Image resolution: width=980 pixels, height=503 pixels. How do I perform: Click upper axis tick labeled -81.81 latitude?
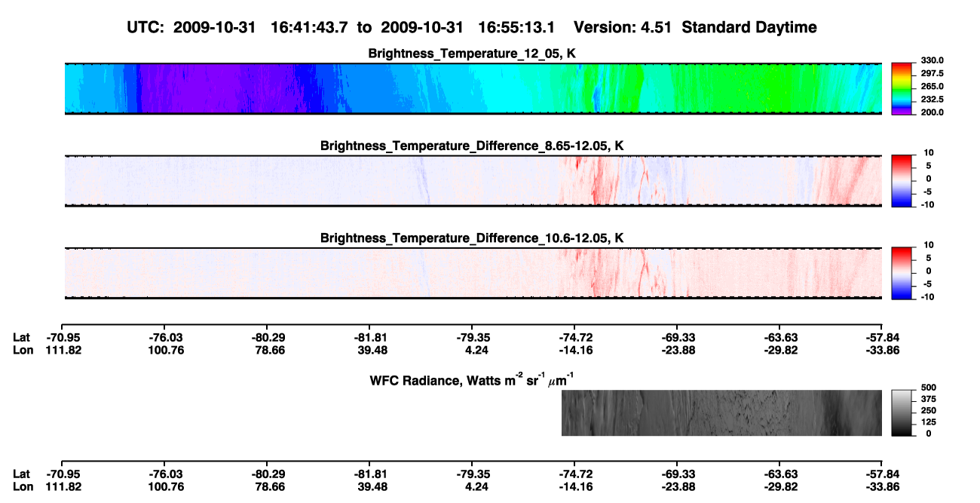(x=371, y=337)
